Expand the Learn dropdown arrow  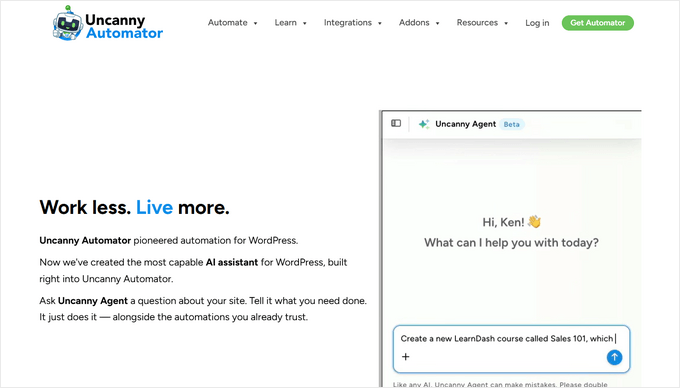tap(304, 23)
